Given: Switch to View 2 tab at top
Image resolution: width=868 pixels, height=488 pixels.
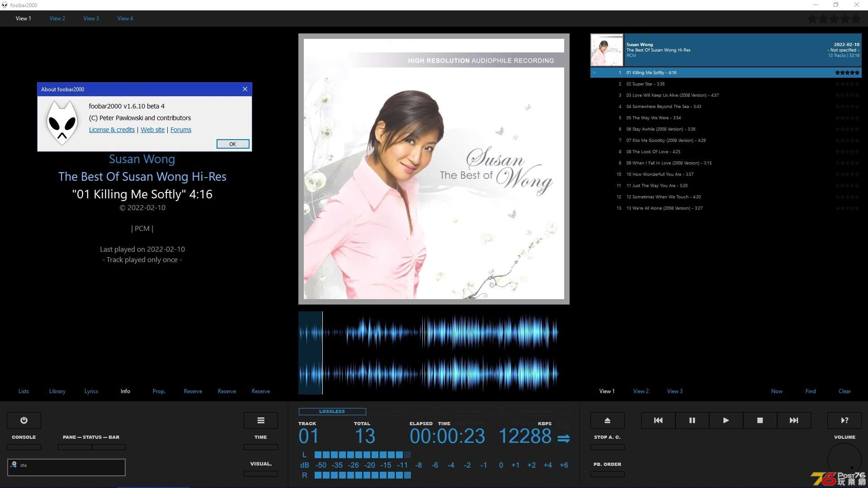Looking at the screenshot, I should (57, 19).
